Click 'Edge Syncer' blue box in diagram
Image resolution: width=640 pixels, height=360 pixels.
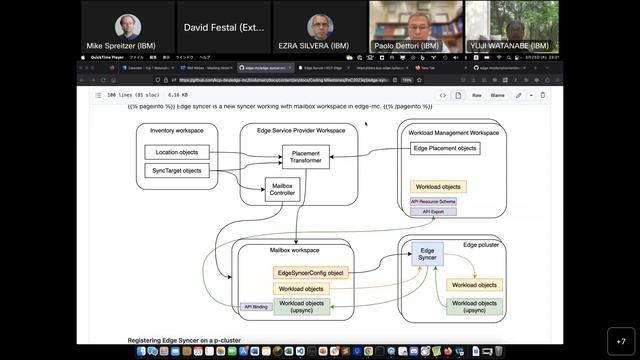pos(427,254)
